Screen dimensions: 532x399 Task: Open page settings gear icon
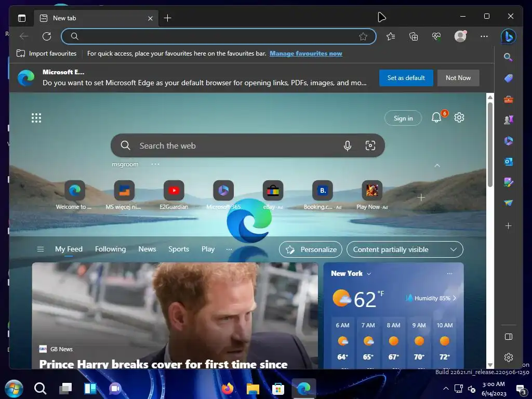pyautogui.click(x=459, y=117)
